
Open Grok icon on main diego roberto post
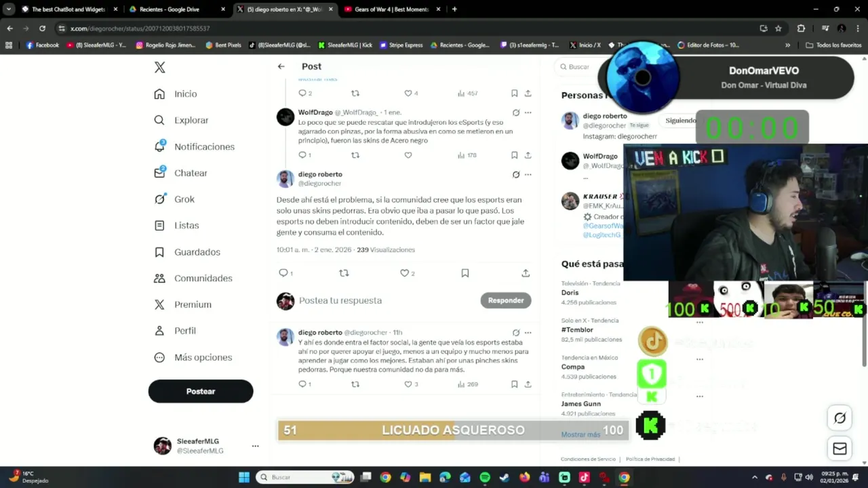pos(516,175)
